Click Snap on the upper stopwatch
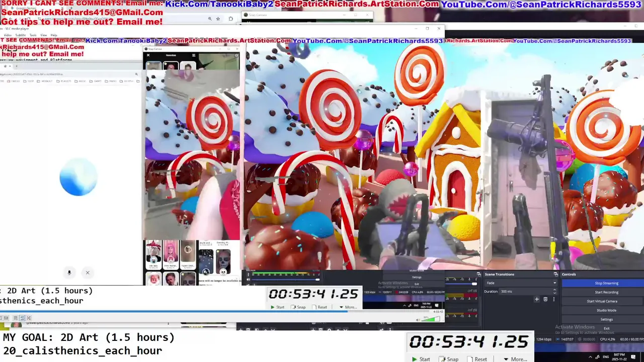644x362 pixels. click(298, 307)
